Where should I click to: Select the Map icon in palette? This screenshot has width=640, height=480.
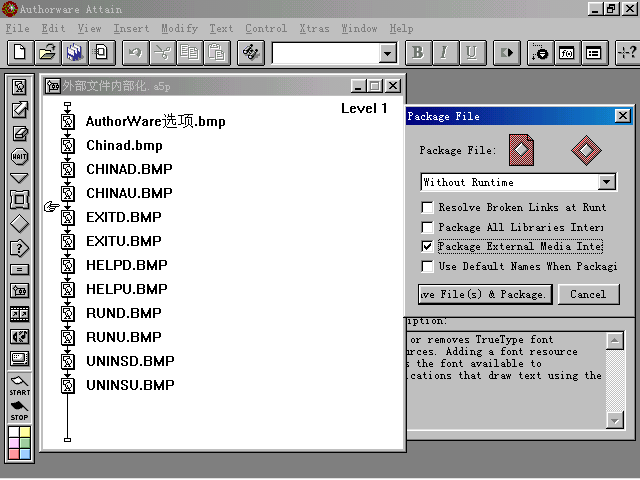click(19, 291)
